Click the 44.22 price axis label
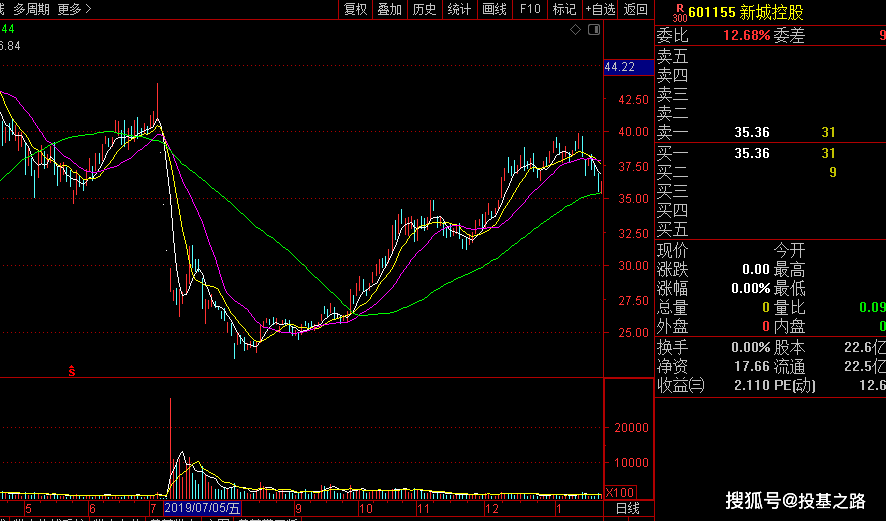Image resolution: width=886 pixels, height=521 pixels. tap(620, 67)
